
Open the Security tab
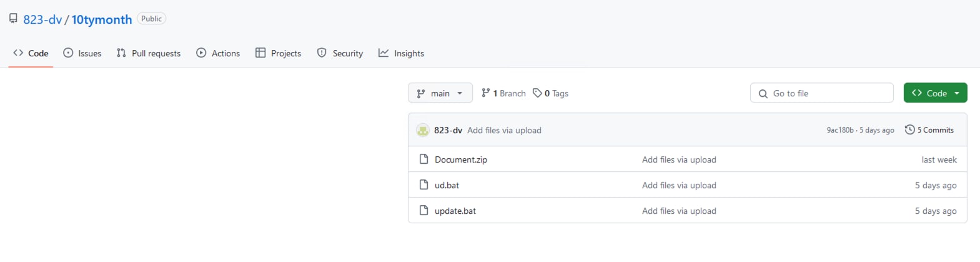340,53
